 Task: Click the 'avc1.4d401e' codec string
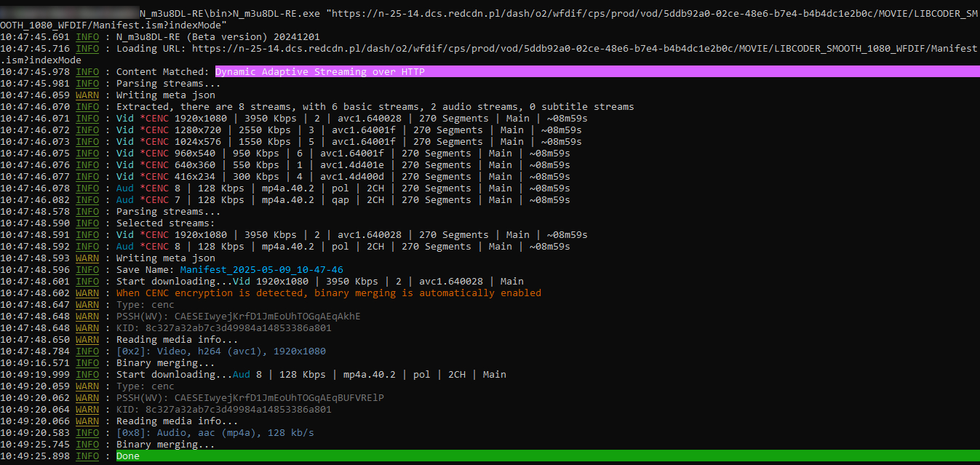tap(352, 165)
